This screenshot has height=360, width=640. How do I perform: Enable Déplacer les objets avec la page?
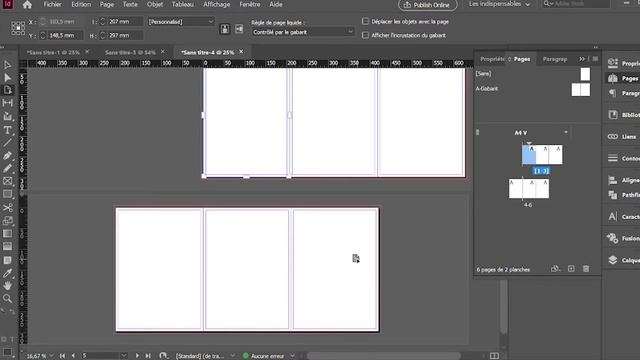coord(365,21)
